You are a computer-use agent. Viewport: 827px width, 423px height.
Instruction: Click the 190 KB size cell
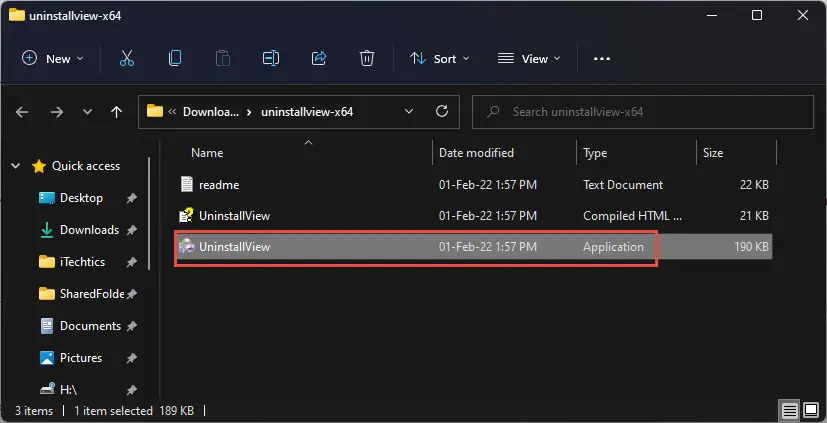click(x=751, y=247)
